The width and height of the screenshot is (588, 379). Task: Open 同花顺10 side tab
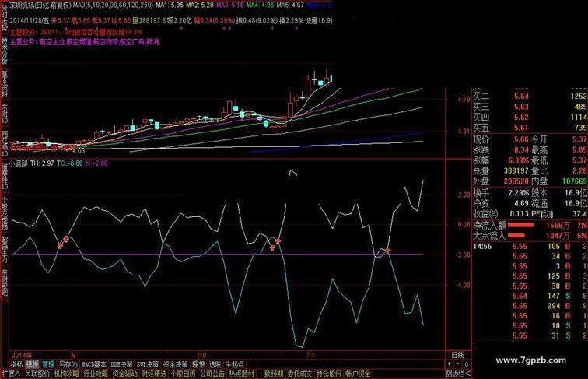coord(5,144)
